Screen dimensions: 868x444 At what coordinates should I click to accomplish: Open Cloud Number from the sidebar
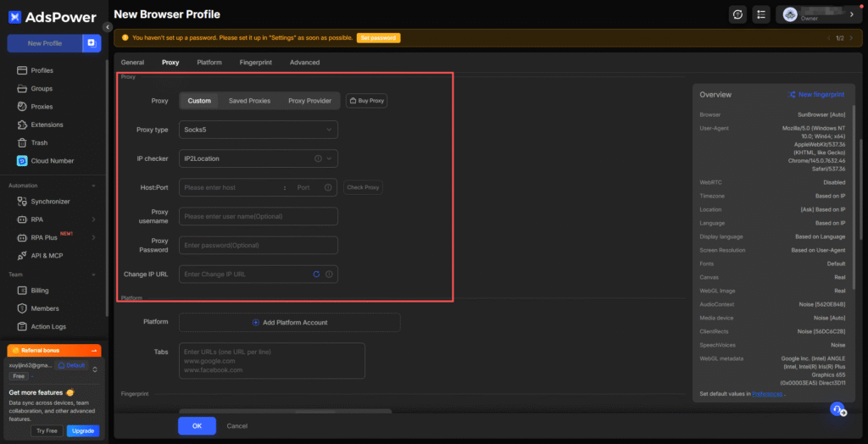52,161
